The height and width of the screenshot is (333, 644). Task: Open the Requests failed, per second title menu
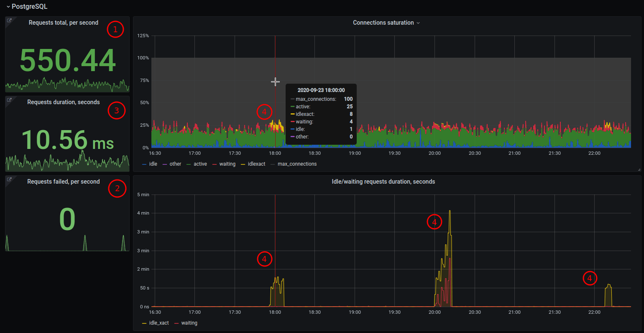pyautogui.click(x=64, y=182)
